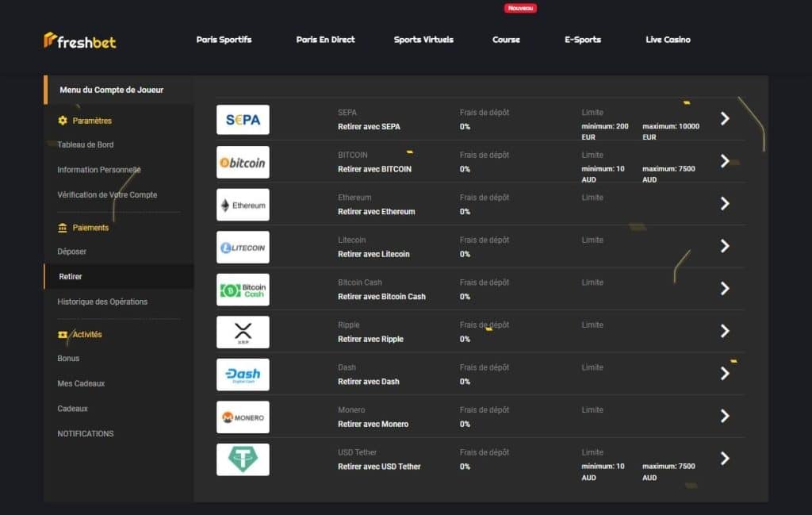Screen dimensions: 812x515
Task: Click 'Retirer avec Dash' text
Action: click(x=368, y=382)
